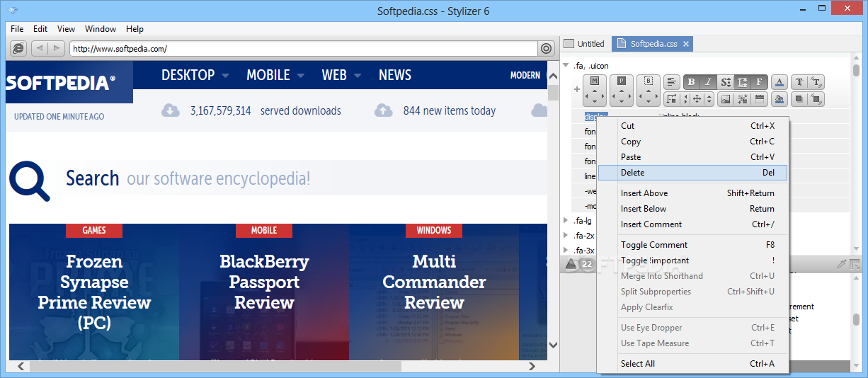Open the margin control pad (M)
Screen dimensions: 868x378
point(595,90)
